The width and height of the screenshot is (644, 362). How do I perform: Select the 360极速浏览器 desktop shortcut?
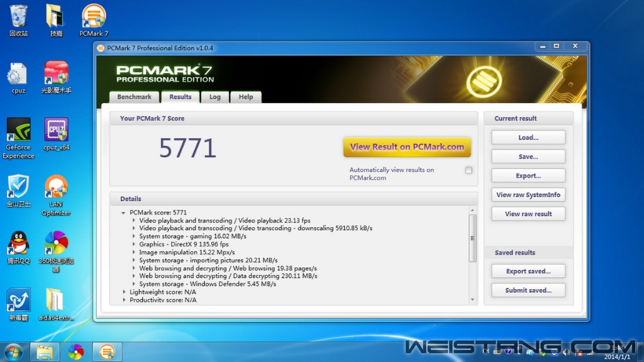[x=56, y=251]
